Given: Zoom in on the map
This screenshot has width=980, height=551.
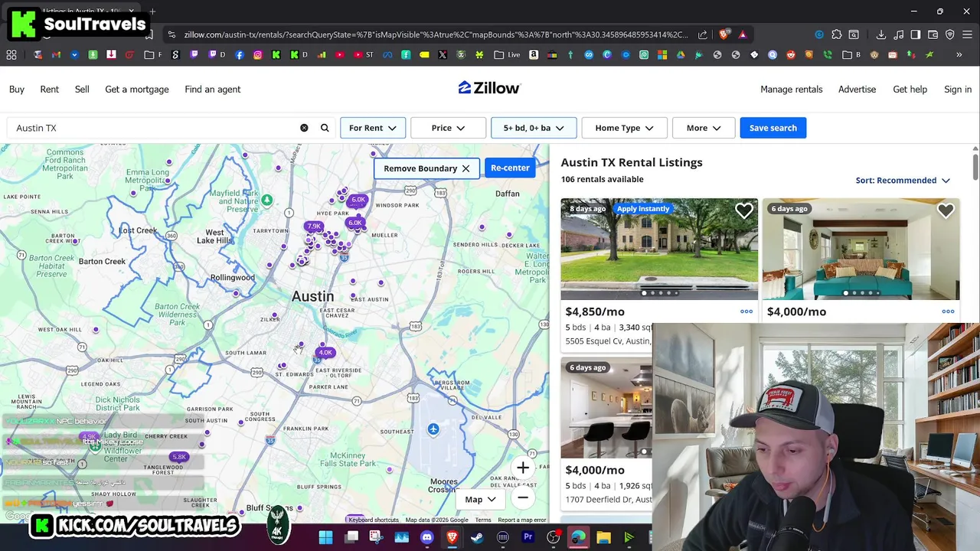Looking at the screenshot, I should [523, 468].
